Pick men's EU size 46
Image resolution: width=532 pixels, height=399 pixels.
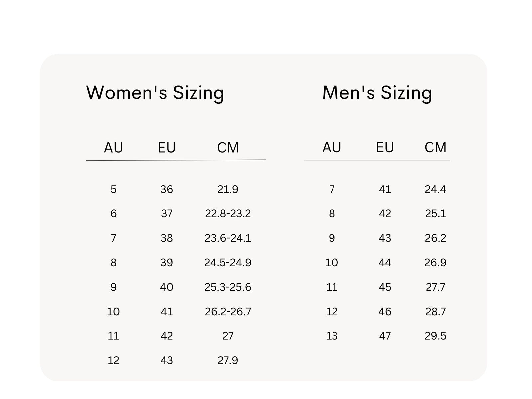pos(385,312)
